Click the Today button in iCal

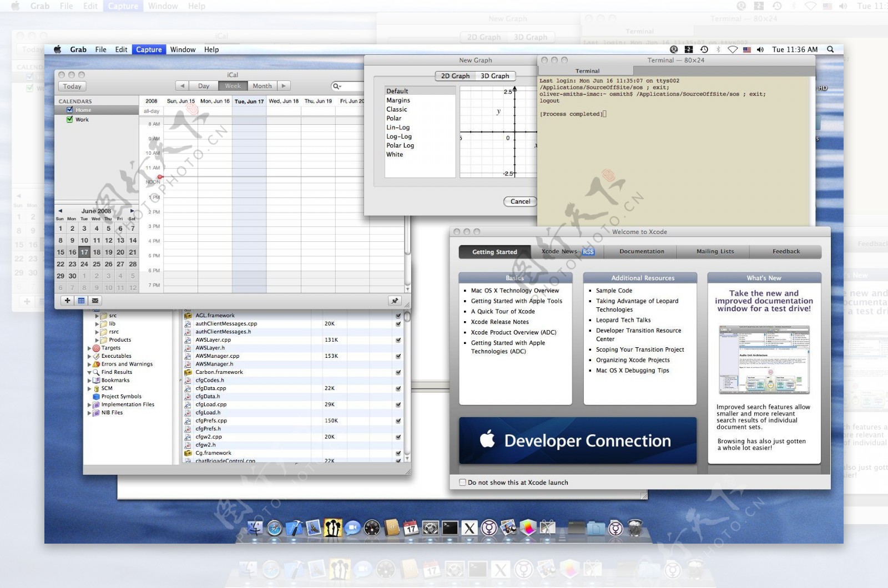coord(72,86)
